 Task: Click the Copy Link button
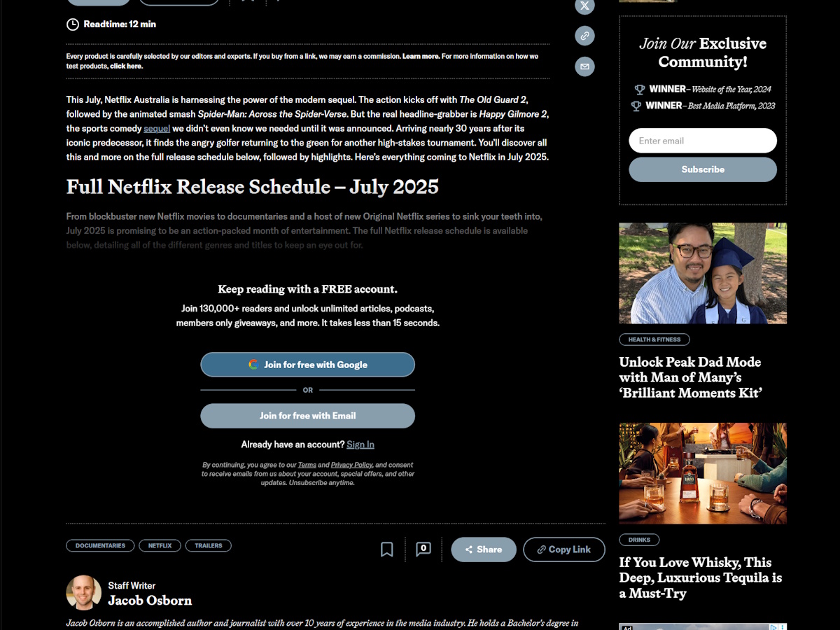pyautogui.click(x=564, y=549)
